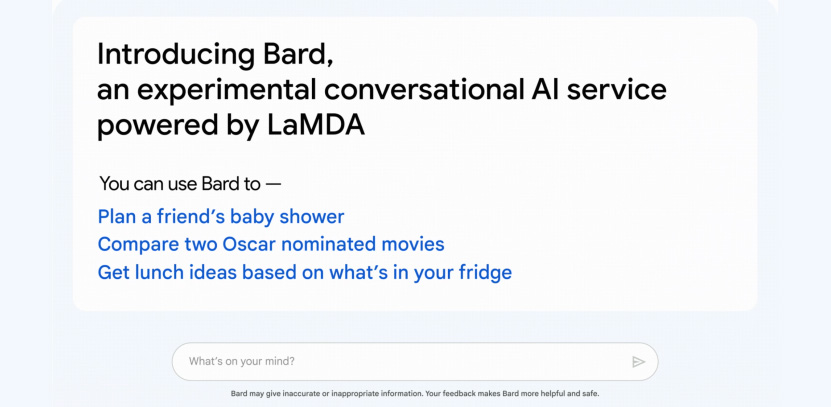Click the word "experimental" in the heading
The width and height of the screenshot is (831, 407).
226,90
